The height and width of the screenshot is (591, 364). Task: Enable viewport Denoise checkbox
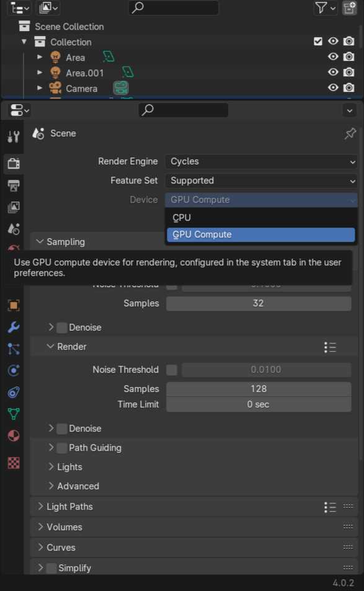pos(62,327)
